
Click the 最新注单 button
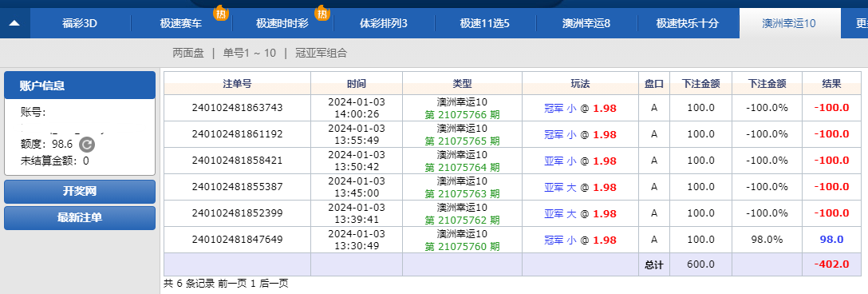coord(80,217)
